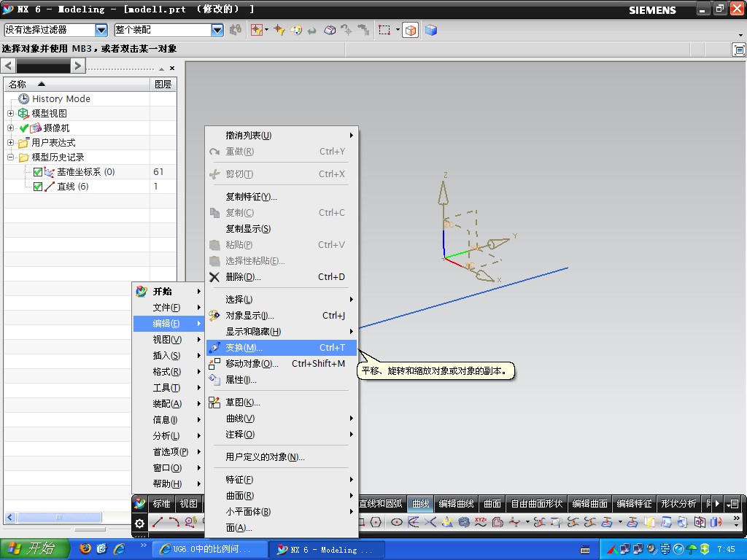Click NX 6 - Modeling taskbar button

tap(325, 550)
